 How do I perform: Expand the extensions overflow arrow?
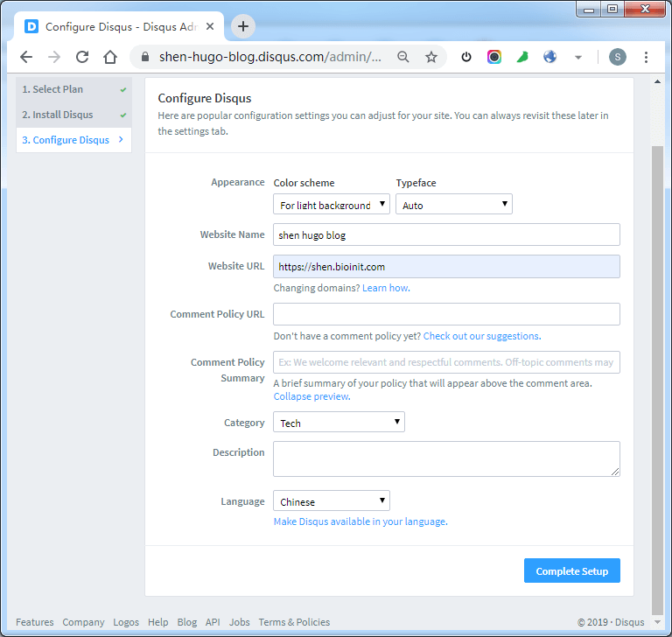[x=578, y=57]
